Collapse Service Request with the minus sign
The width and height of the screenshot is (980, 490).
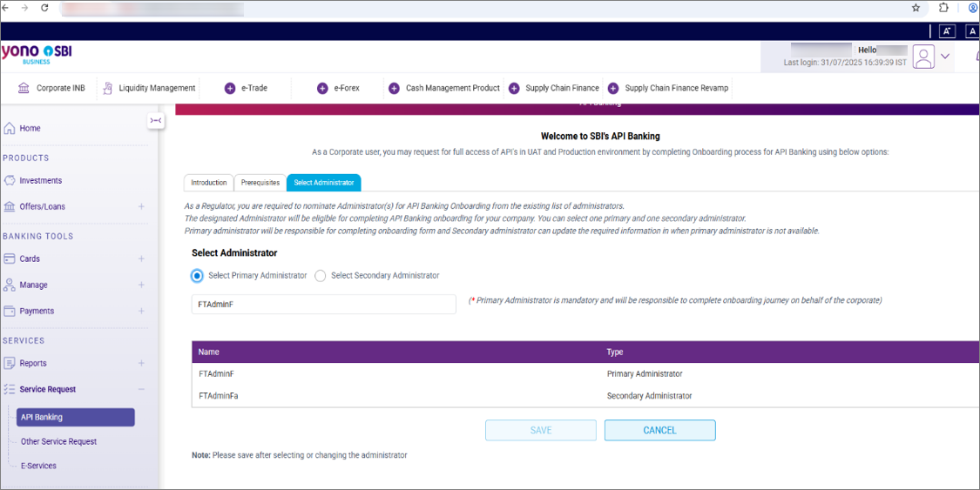[x=141, y=389]
